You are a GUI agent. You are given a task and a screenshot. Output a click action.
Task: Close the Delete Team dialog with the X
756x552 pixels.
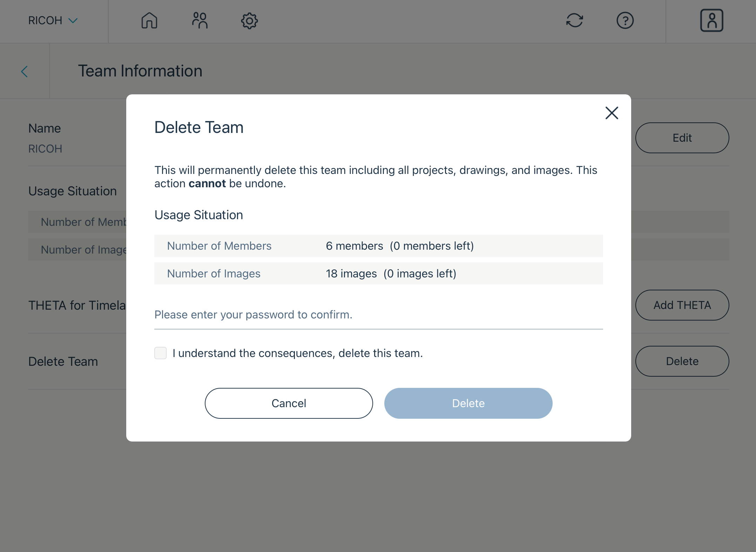612,113
